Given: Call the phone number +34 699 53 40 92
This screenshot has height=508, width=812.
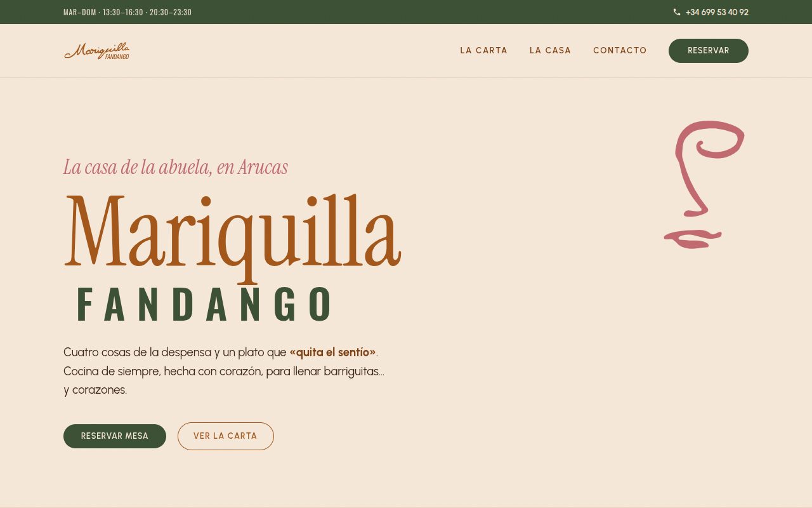Looking at the screenshot, I should [x=717, y=12].
